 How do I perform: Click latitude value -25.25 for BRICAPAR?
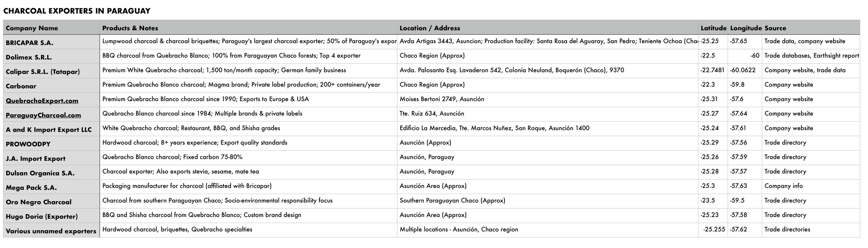(x=713, y=41)
